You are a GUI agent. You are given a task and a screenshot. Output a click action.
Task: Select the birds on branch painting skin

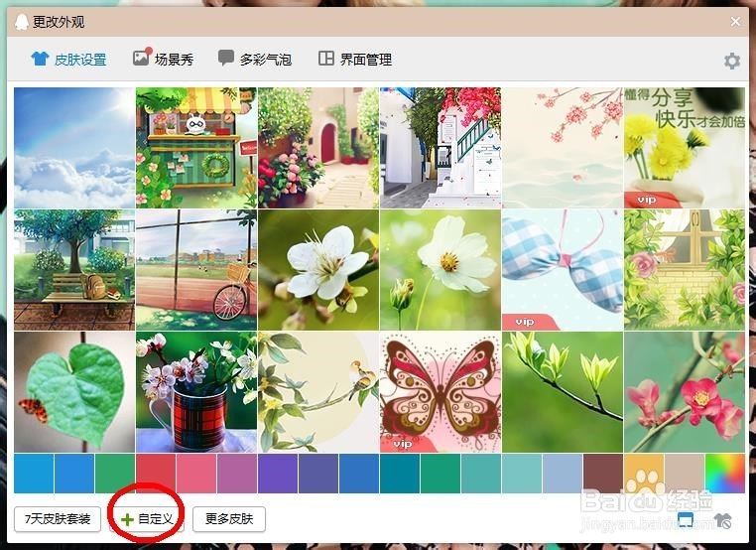(x=318, y=392)
